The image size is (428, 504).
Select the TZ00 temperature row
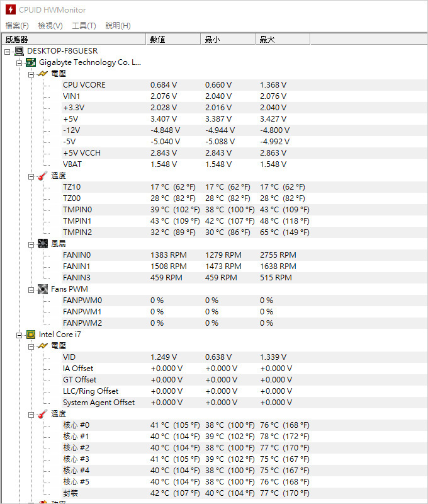pos(244,198)
